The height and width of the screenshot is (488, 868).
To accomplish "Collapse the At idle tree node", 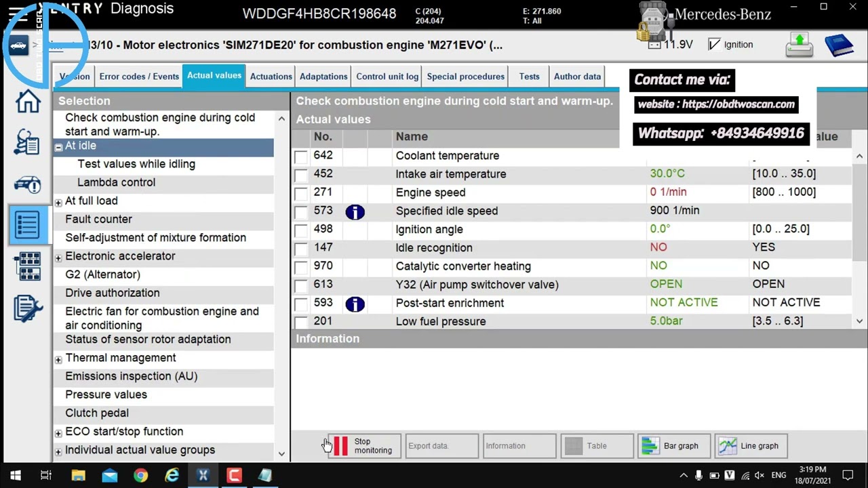I will (x=58, y=147).
